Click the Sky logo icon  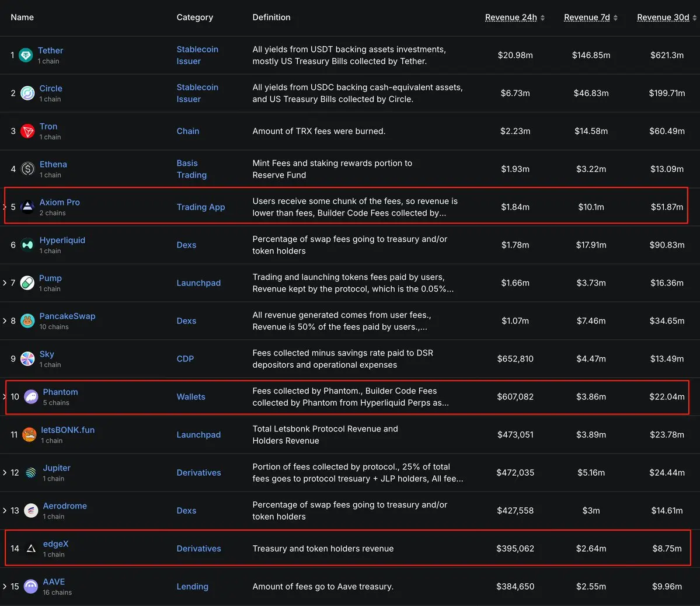(x=27, y=358)
